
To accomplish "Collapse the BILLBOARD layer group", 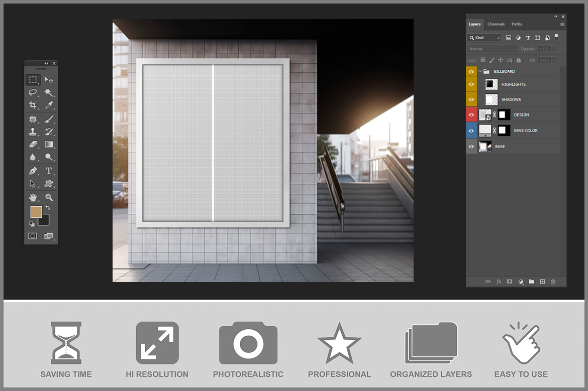I will pyautogui.click(x=480, y=71).
